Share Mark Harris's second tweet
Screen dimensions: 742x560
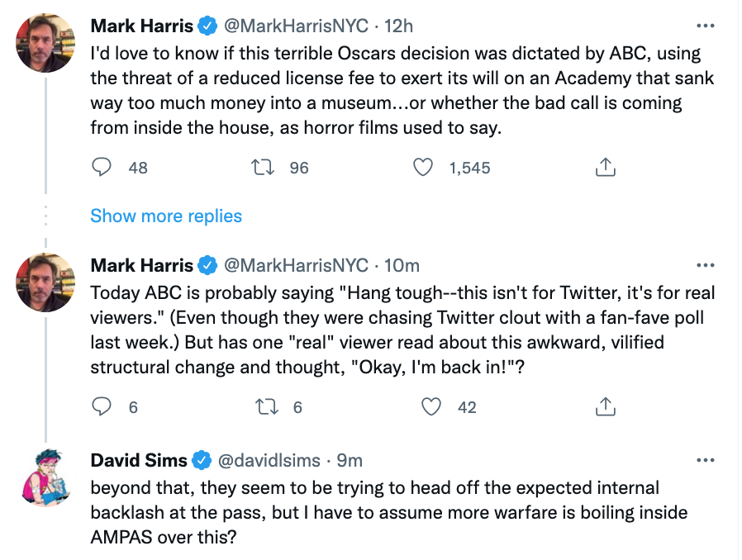coord(606,407)
